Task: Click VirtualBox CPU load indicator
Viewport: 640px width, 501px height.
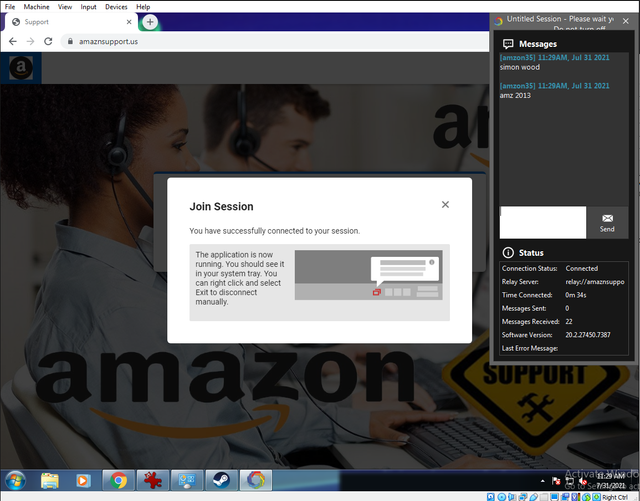Action: 576,497
